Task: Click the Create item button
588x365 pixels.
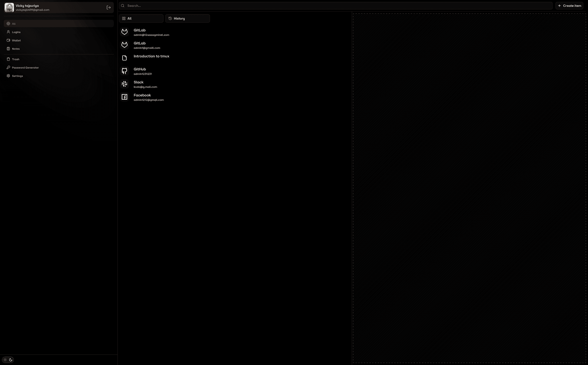Action: 569,6
